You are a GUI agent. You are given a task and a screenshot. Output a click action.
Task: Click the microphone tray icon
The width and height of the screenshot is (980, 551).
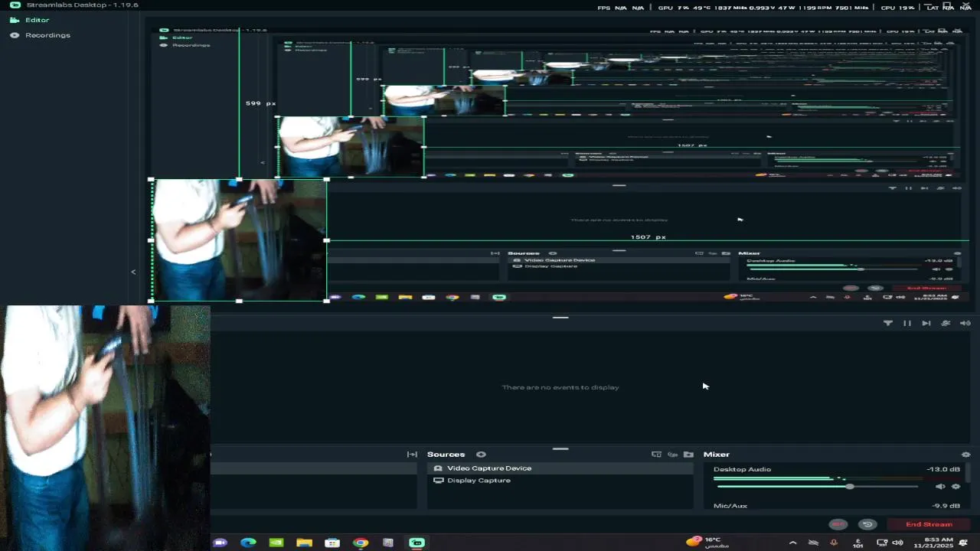[834, 543]
